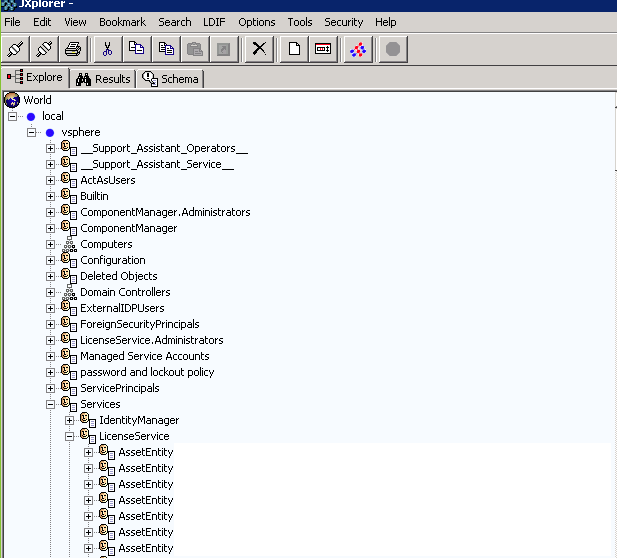
Task: Select the Managed Service Accounts entry
Action: (145, 357)
